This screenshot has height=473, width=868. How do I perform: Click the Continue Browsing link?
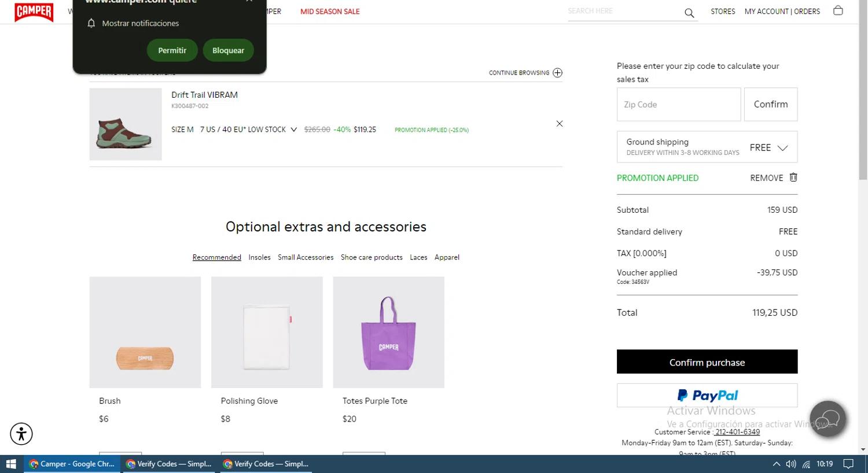519,73
